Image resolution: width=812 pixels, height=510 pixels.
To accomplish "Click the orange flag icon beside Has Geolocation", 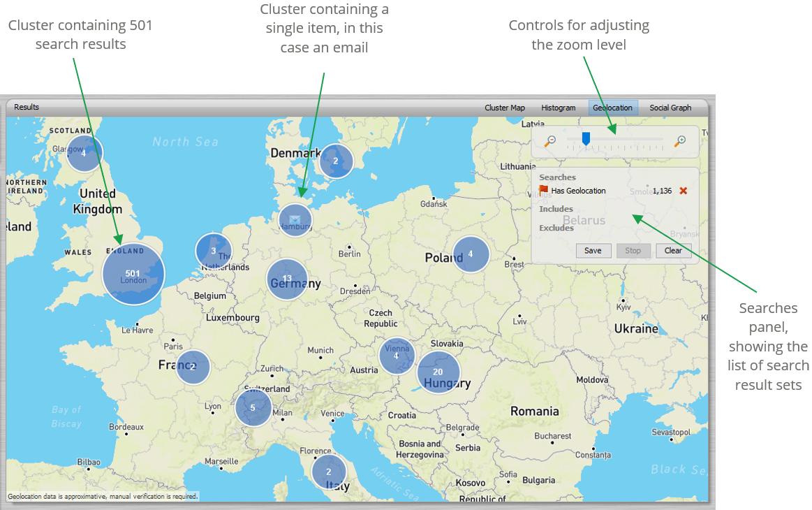I will click(544, 190).
